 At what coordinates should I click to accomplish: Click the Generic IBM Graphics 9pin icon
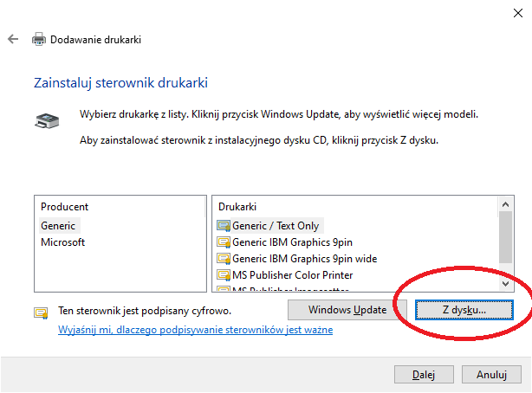coord(224,242)
